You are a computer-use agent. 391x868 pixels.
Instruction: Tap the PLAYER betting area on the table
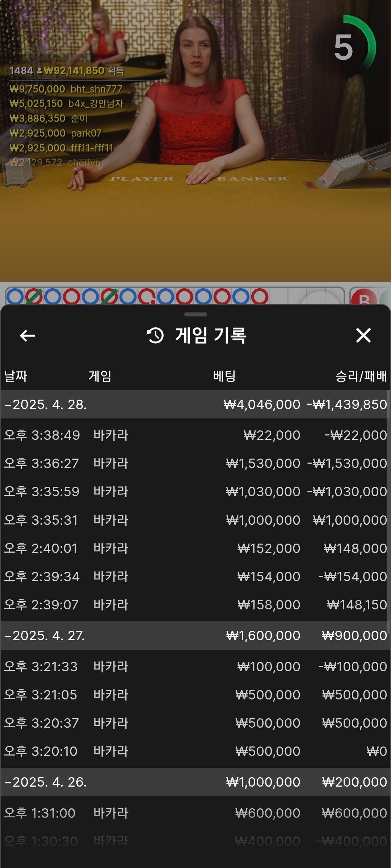coord(142,179)
